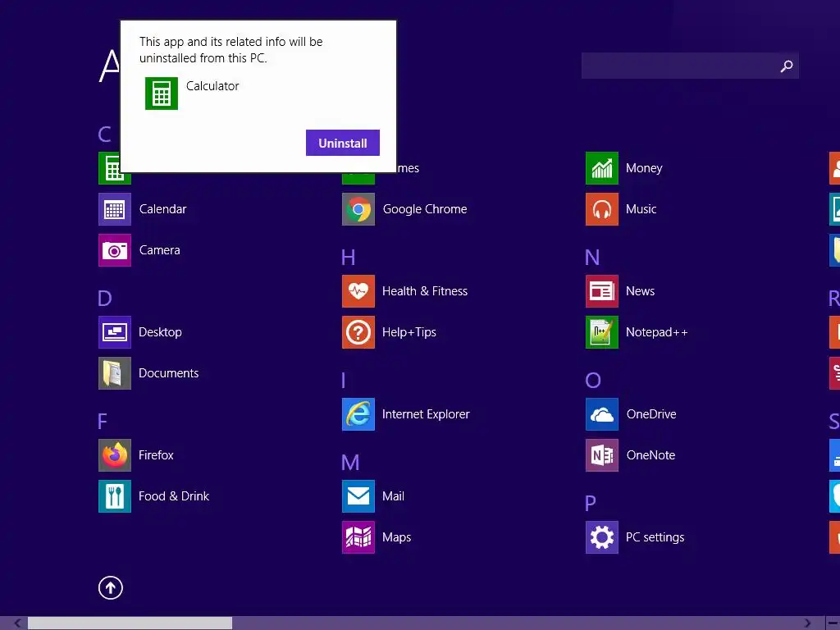Viewport: 840px width, 630px height.
Task: Click the up arrow to return to Start
Action: pyautogui.click(x=111, y=587)
